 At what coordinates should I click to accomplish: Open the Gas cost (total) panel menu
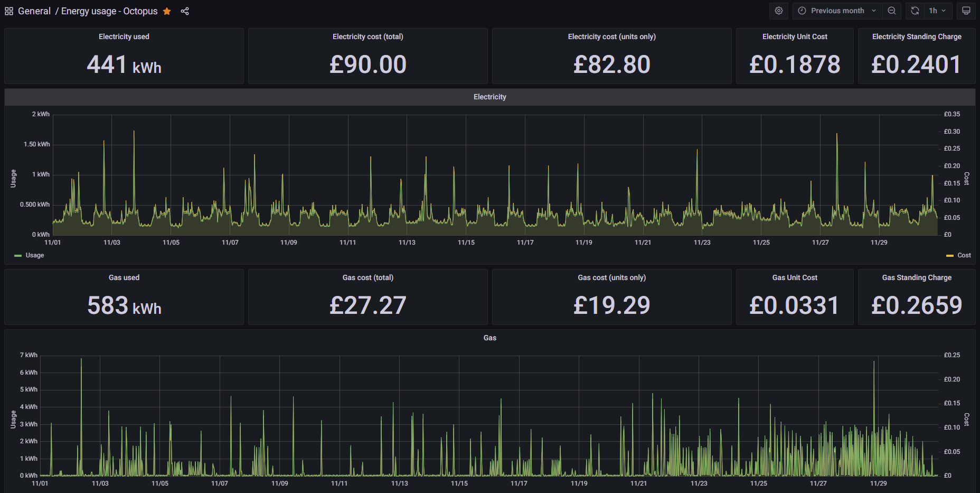click(368, 277)
